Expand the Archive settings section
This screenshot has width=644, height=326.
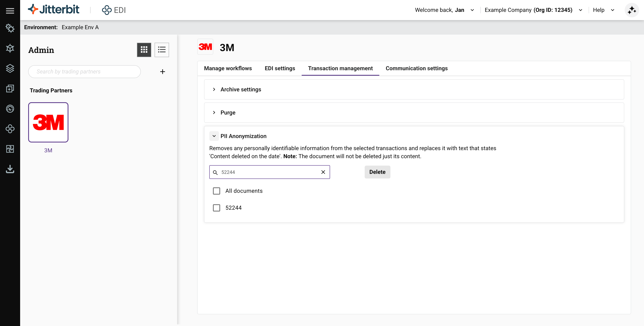pos(214,90)
